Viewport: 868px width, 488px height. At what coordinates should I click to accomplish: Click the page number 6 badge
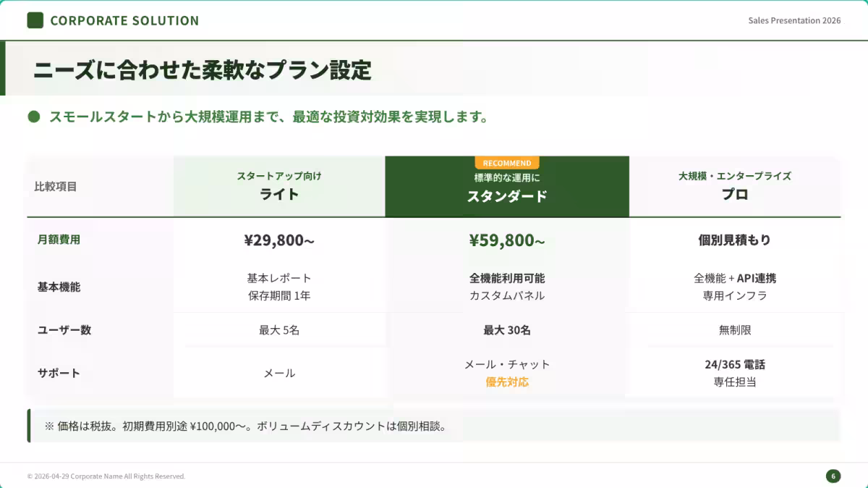[x=833, y=476]
